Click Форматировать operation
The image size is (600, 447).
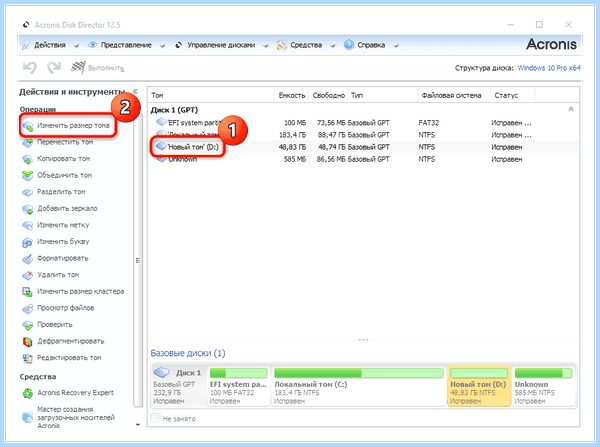point(63,258)
